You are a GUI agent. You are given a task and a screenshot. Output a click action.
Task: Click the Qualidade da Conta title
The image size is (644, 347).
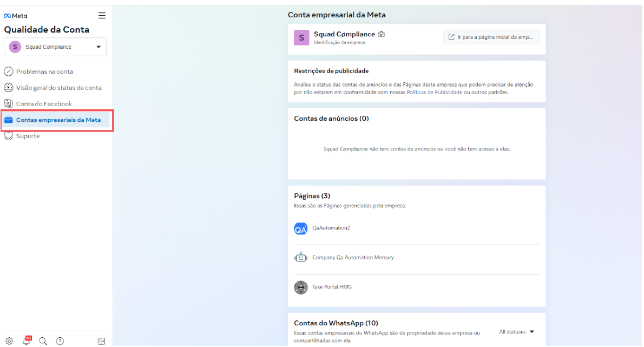[x=47, y=30]
